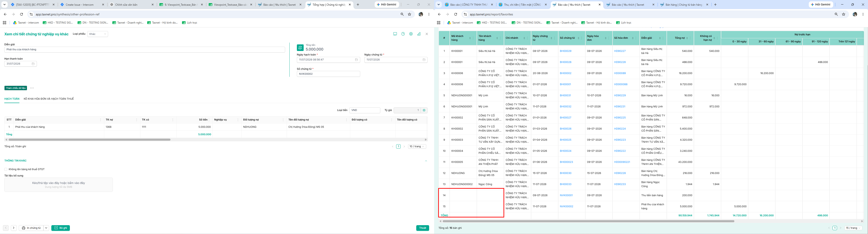Click the monitor display icon in voucher header
868x234 pixels.
pos(395,34)
